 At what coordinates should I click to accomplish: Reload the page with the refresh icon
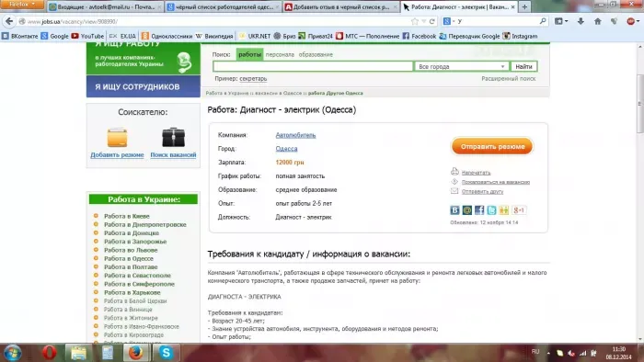(432, 21)
